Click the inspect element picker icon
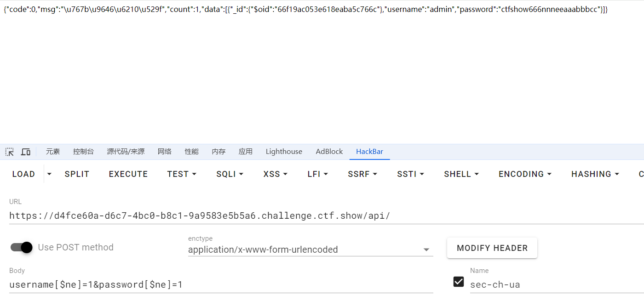The height and width of the screenshot is (295, 644). [10, 152]
